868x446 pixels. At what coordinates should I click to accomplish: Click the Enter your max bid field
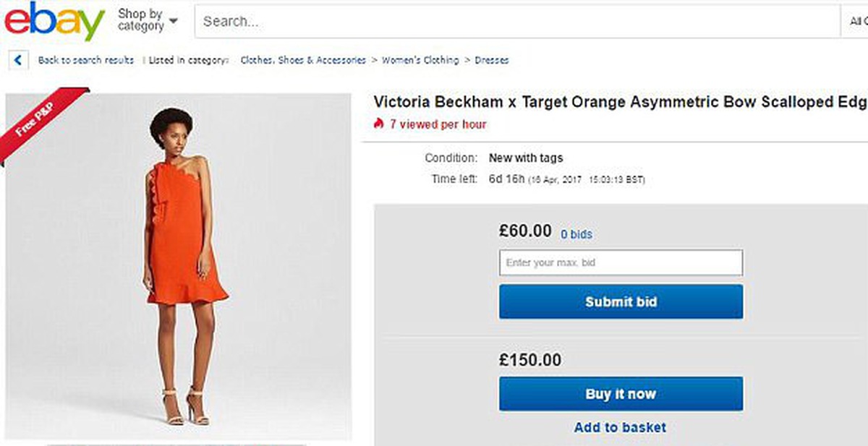pos(621,263)
